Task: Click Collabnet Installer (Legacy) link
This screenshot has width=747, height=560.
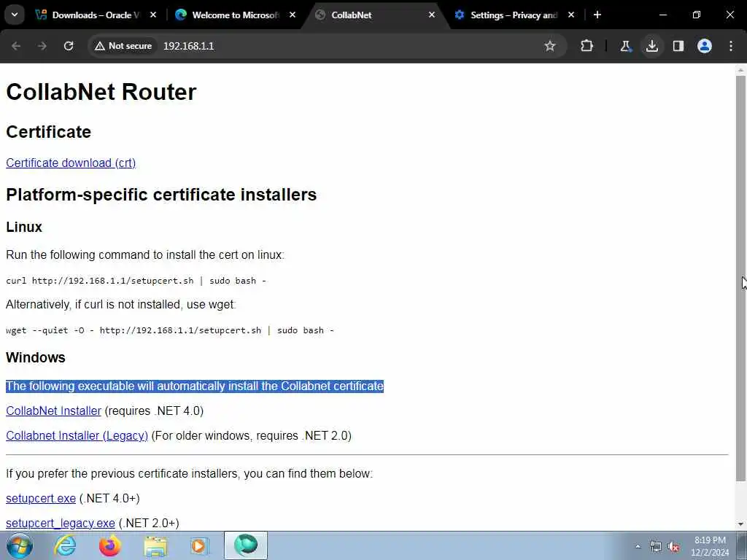Action: [77, 435]
